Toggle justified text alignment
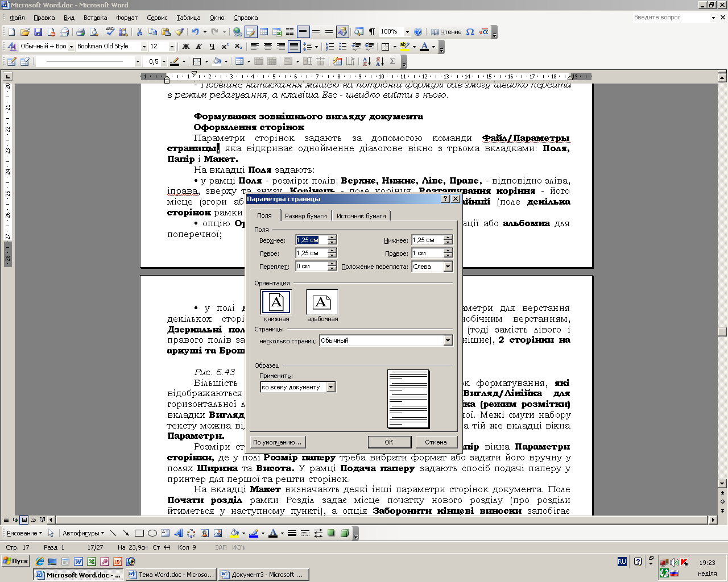 (294, 47)
